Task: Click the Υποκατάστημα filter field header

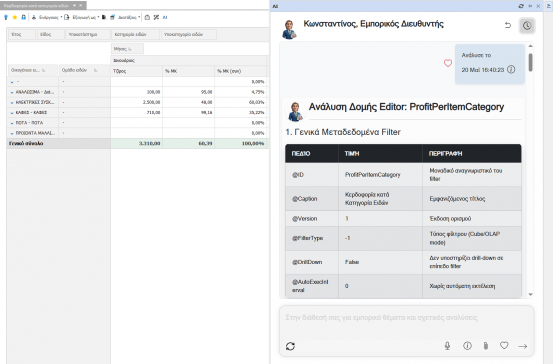Action: 87,35
